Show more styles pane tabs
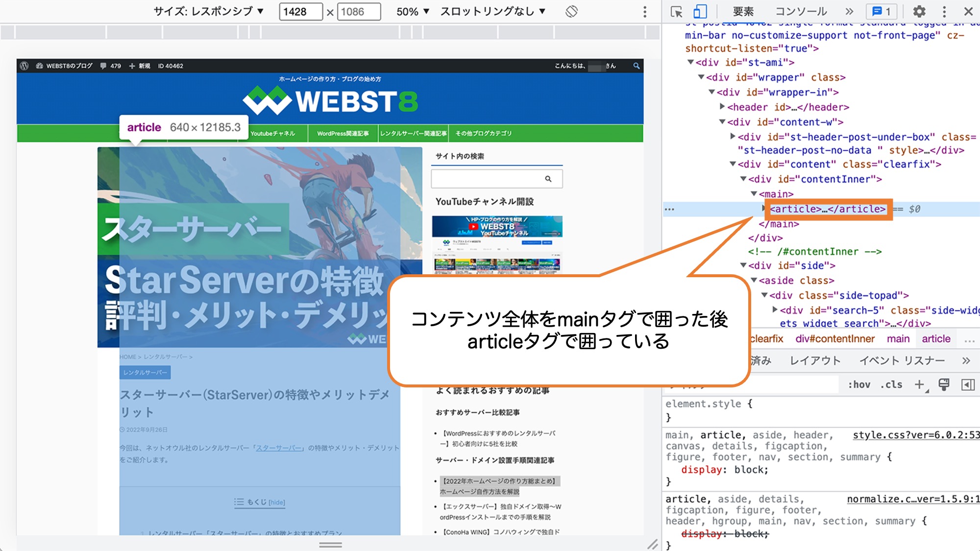The image size is (980, 551). pyautogui.click(x=966, y=361)
